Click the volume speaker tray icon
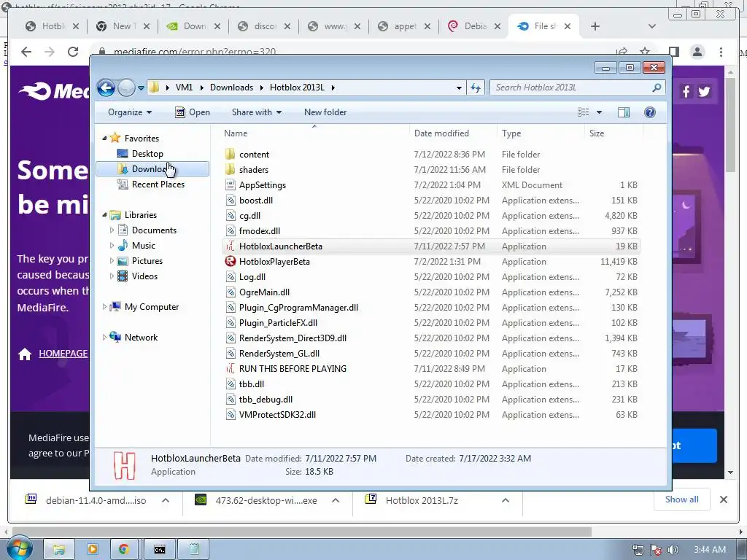The width and height of the screenshot is (747, 560). [673, 550]
